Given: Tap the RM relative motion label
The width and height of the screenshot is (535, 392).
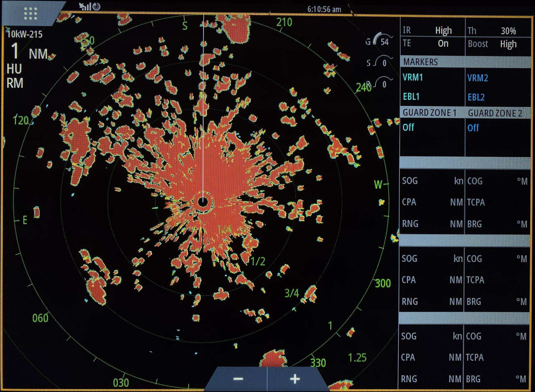Looking at the screenshot, I should (x=15, y=83).
